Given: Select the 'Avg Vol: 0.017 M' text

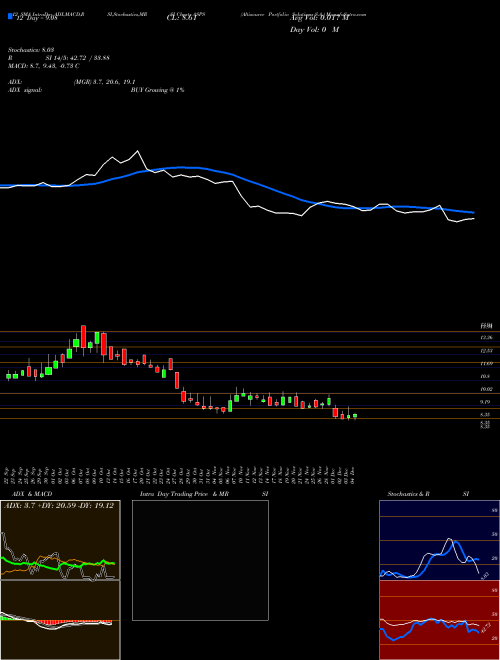Looking at the screenshot, I should [x=319, y=19].
